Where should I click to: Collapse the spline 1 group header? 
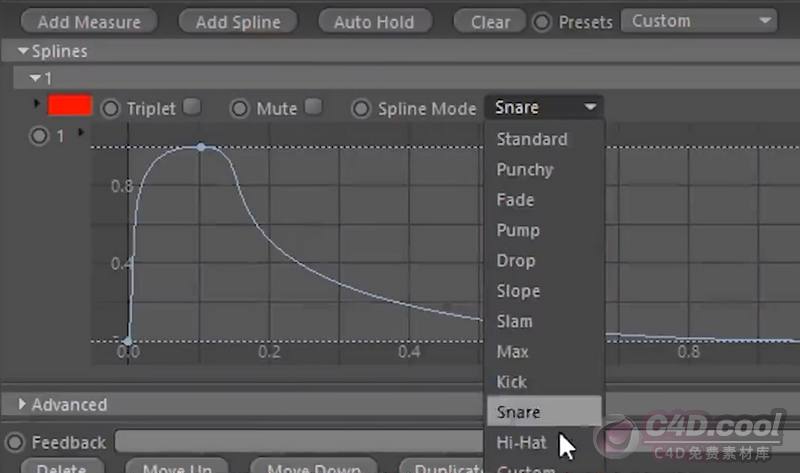pos(35,78)
